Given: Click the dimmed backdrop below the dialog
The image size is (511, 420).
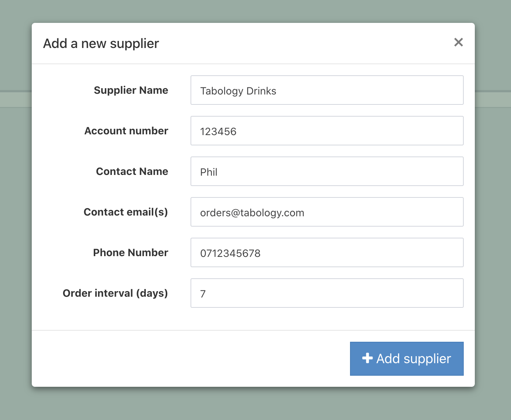Looking at the screenshot, I should (x=255, y=404).
